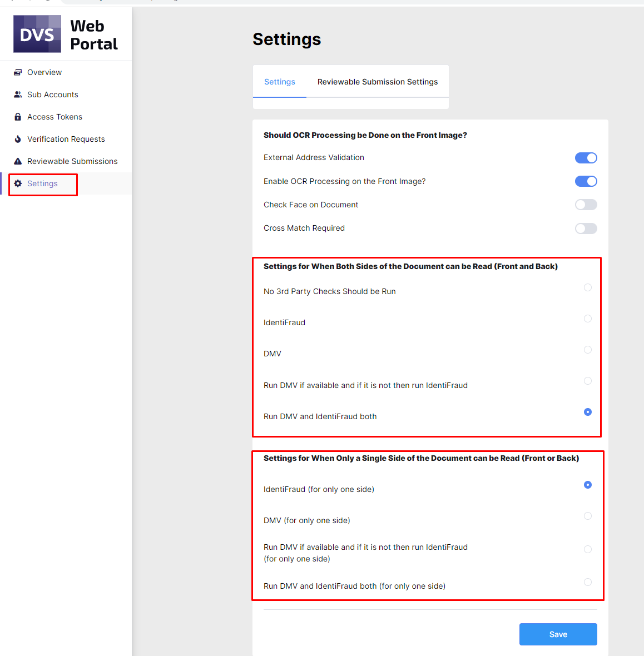
Task: Open Overview via its sidebar icon
Action: [x=18, y=72]
